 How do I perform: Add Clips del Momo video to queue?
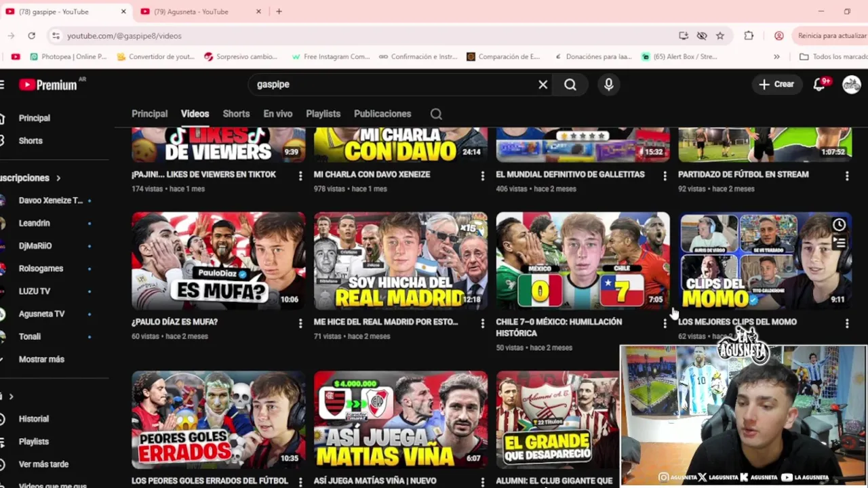pos(839,242)
